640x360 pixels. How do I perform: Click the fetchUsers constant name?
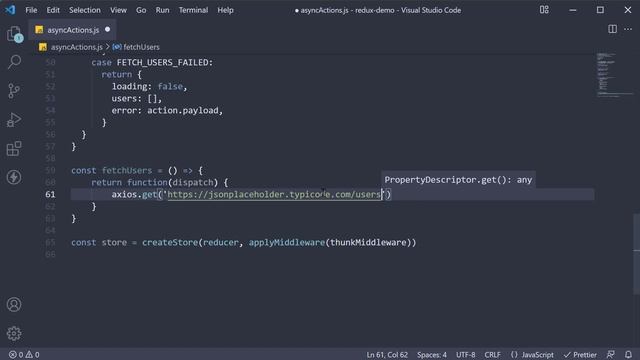coord(127,170)
